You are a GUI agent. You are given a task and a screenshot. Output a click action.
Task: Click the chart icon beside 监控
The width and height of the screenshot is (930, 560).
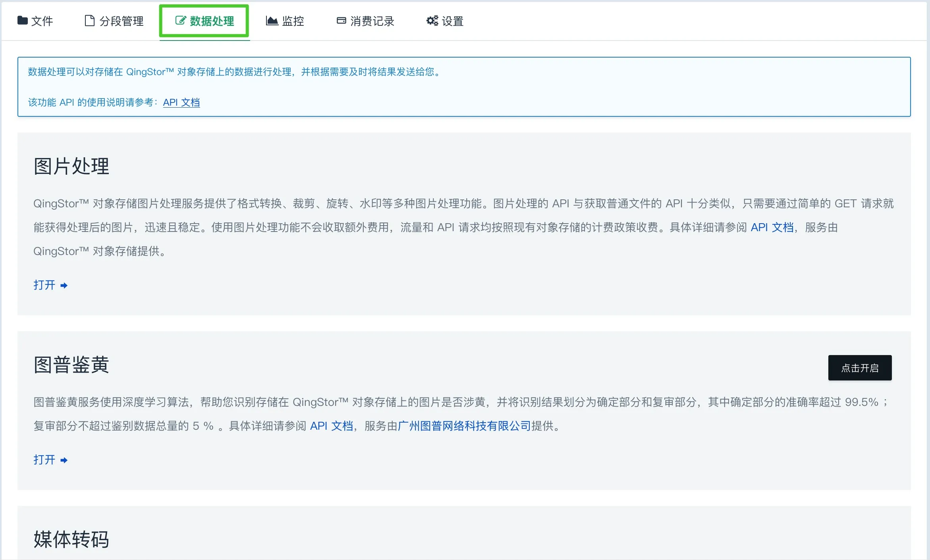point(272,21)
